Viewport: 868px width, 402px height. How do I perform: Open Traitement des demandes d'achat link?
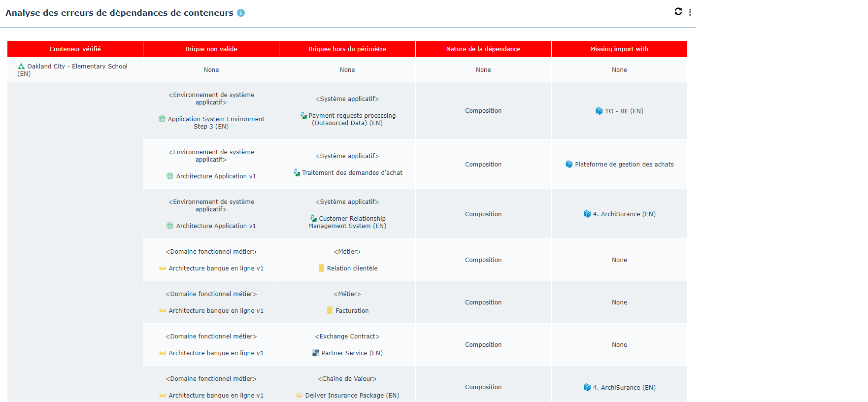[352, 172]
